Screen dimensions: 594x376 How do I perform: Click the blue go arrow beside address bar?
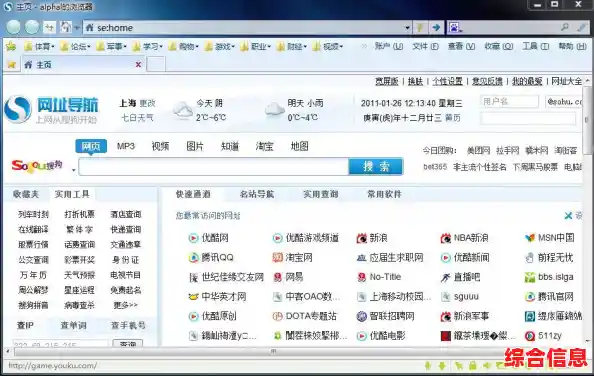pyautogui.click(x=436, y=27)
